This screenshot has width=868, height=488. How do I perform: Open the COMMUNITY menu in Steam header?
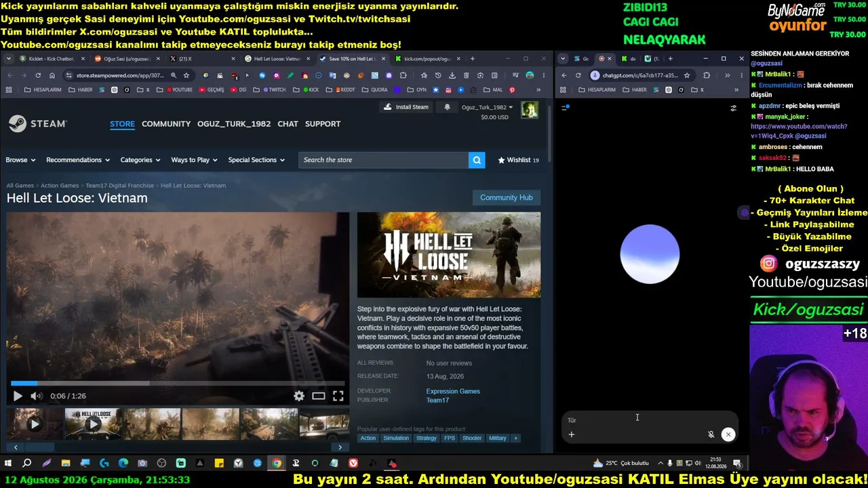(166, 124)
